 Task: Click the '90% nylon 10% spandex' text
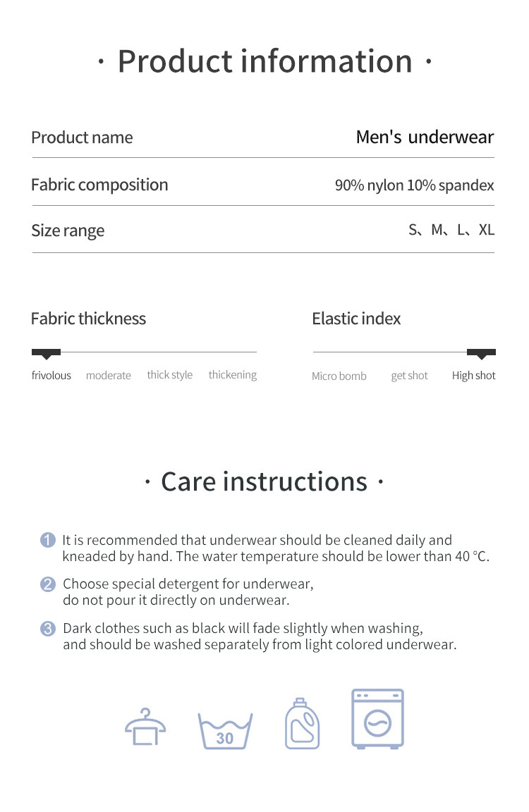(x=414, y=185)
